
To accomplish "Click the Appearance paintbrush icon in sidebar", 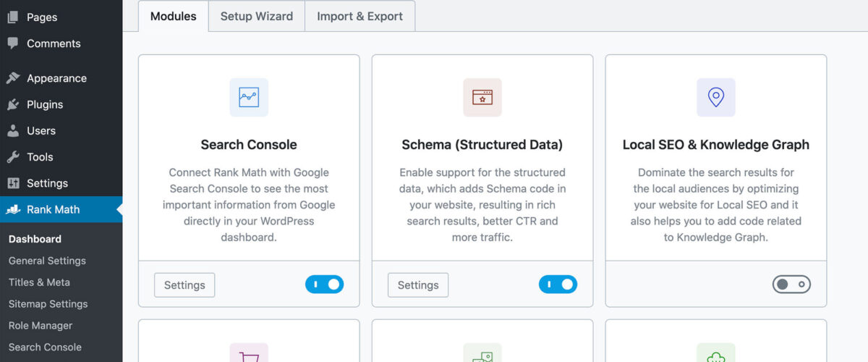I will point(13,78).
